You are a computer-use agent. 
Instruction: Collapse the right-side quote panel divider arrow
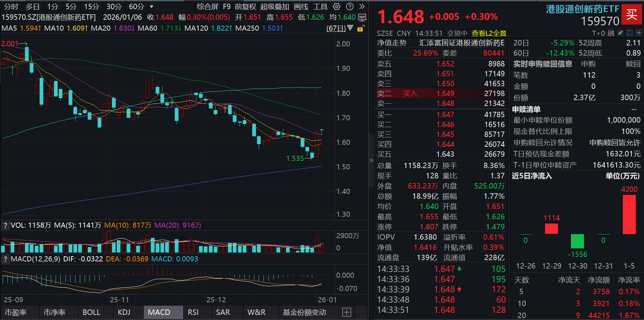[x=371, y=160]
